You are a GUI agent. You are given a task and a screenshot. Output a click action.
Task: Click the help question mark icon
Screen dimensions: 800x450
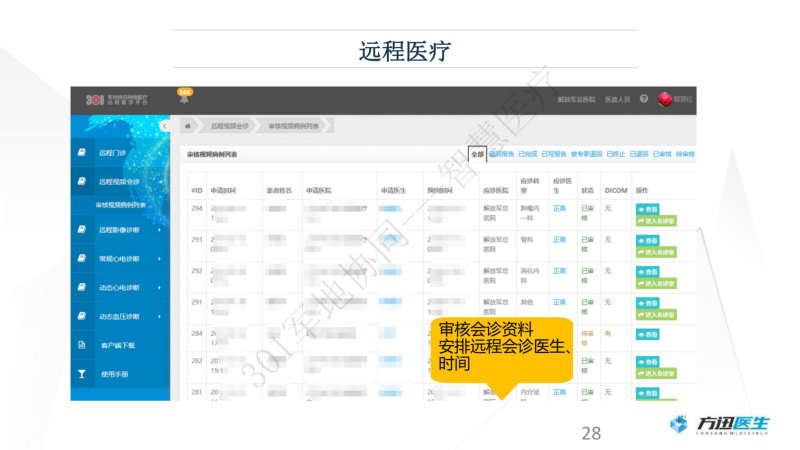[x=644, y=99]
